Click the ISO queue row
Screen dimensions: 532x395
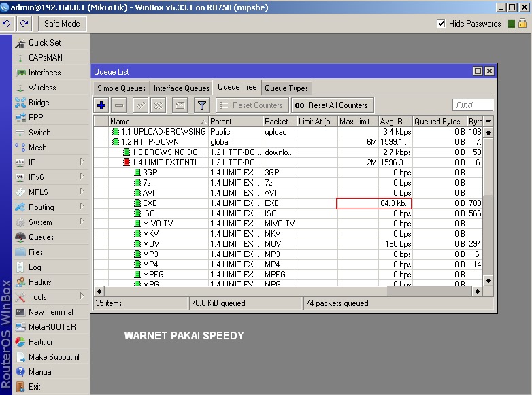288,213
